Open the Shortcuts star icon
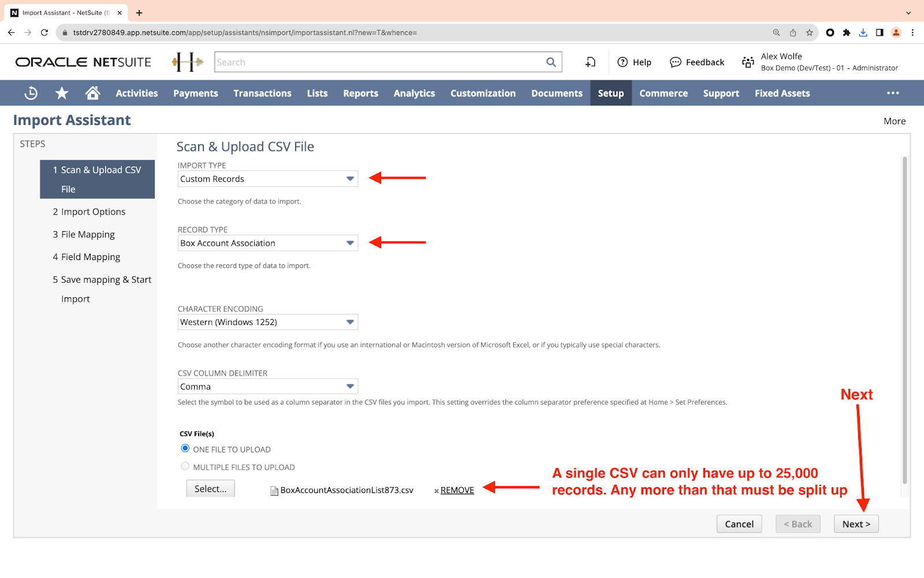924x578 pixels. [x=62, y=93]
